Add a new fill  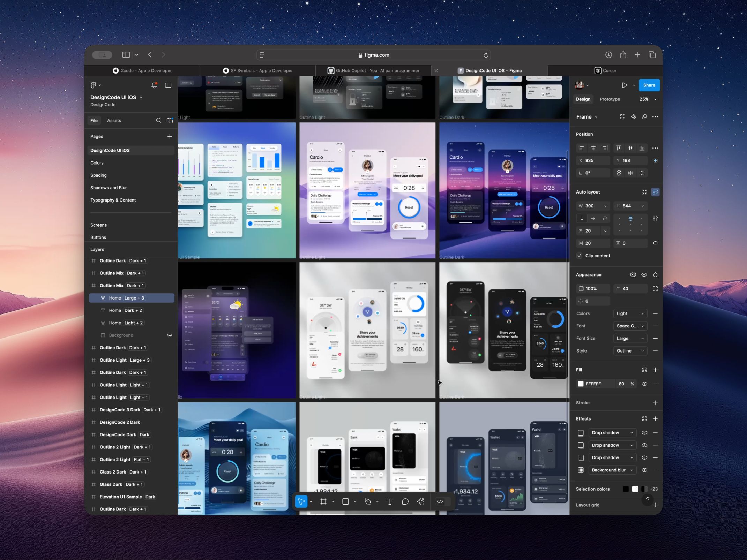(x=655, y=370)
